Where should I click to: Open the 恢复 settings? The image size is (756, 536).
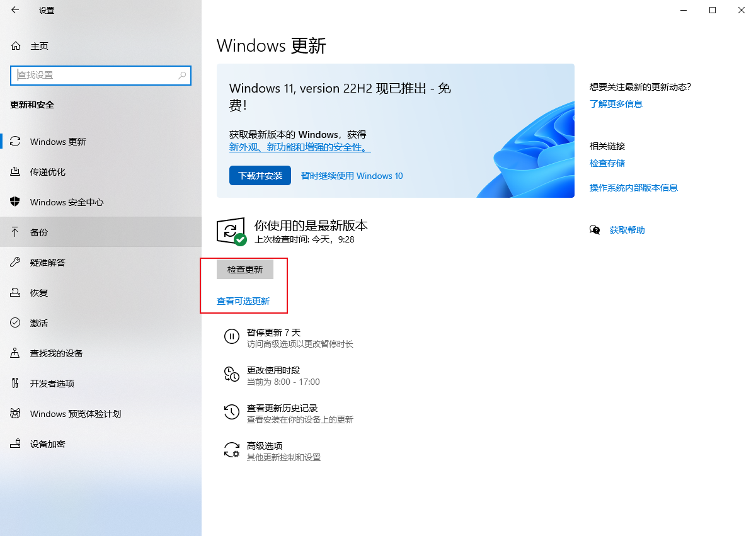44,292
